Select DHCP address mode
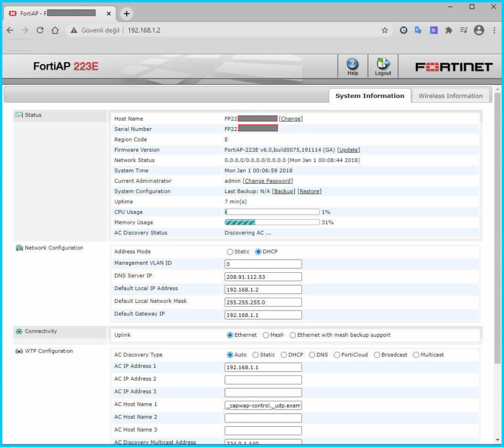This screenshot has width=504, height=447. click(258, 252)
